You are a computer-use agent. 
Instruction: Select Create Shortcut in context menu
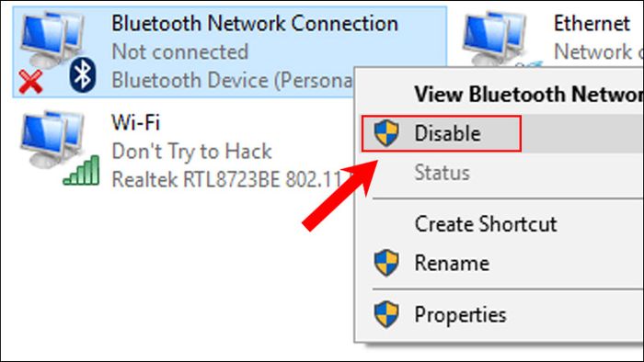coord(486,224)
